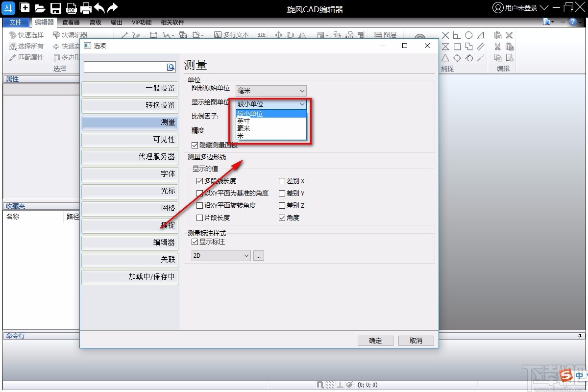Screen dimensions: 588x392
Task: Open a file with the folder icon
Action: (x=40, y=8)
